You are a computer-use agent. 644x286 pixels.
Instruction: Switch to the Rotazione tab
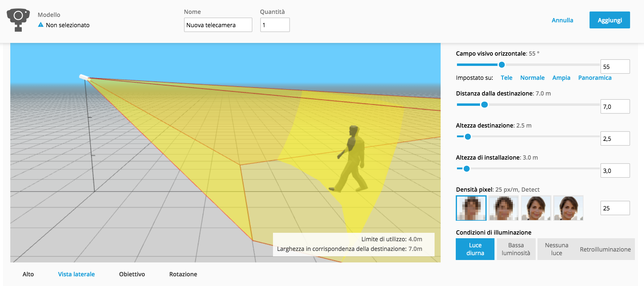point(183,274)
